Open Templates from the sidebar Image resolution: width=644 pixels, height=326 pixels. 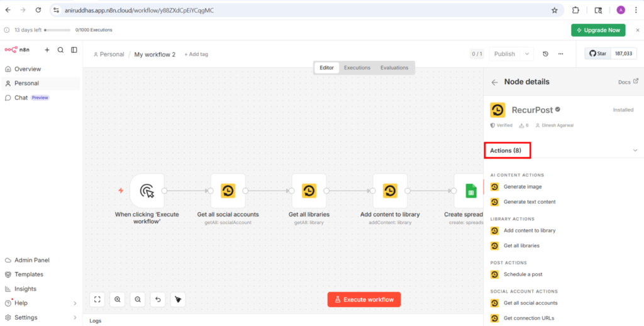[x=41, y=274]
